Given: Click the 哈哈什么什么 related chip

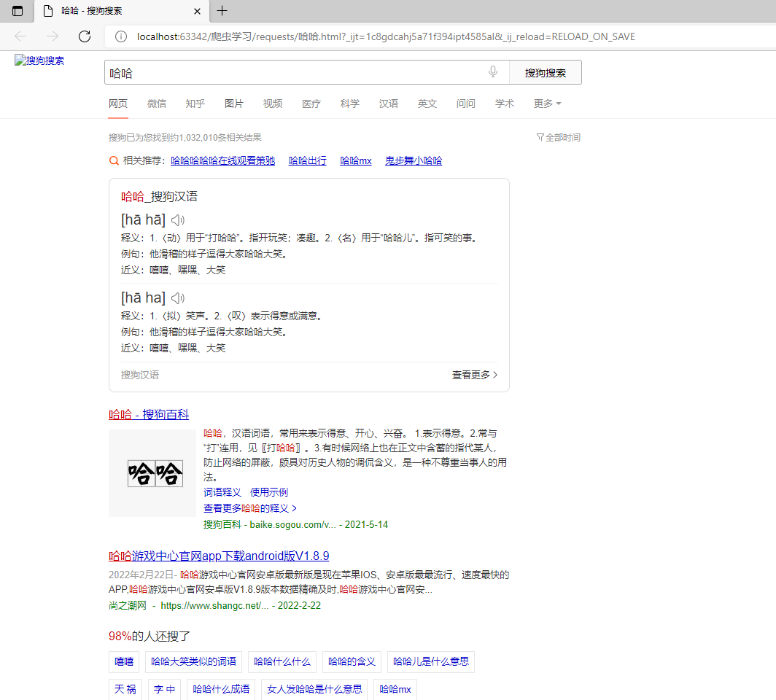Looking at the screenshot, I should 282,662.
